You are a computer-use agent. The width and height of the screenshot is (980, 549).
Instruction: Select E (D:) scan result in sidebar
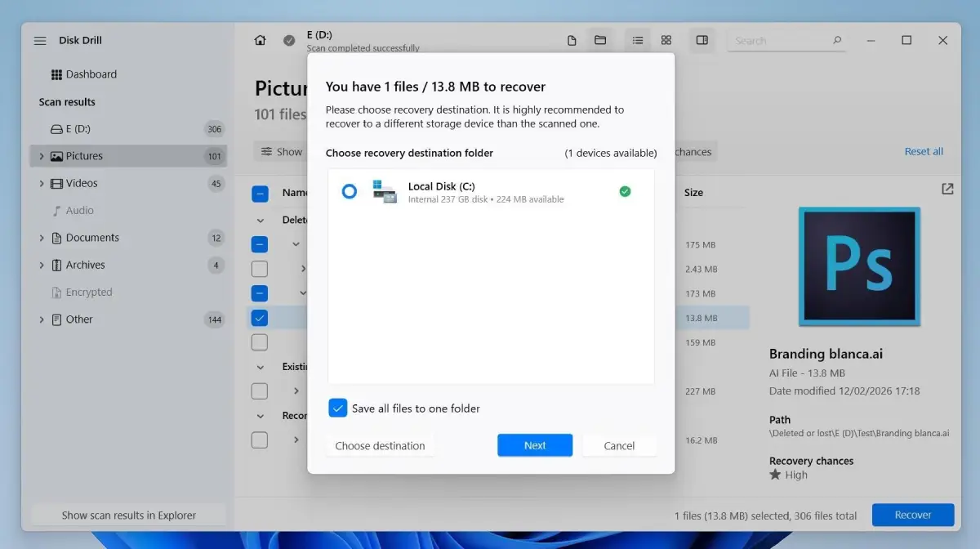[129, 129]
